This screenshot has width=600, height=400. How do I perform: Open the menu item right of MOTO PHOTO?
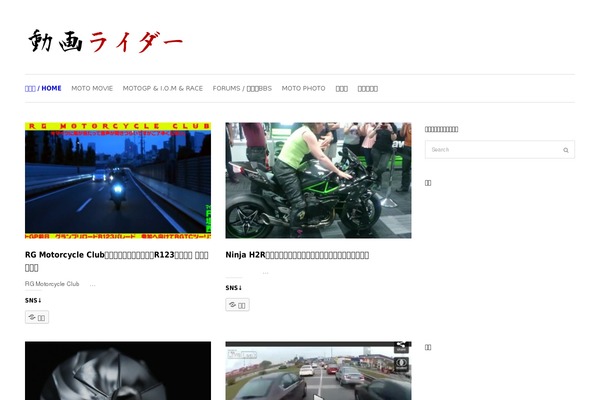(342, 89)
